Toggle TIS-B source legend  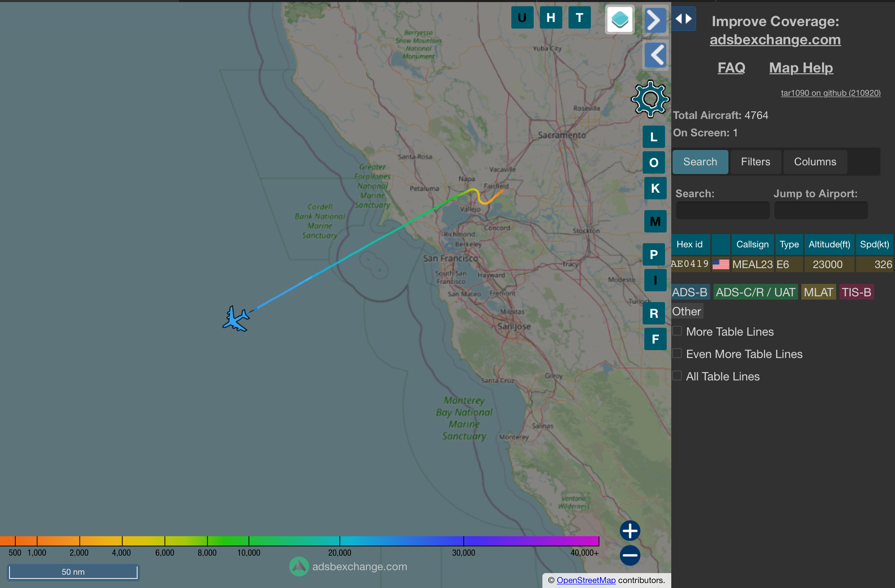856,292
